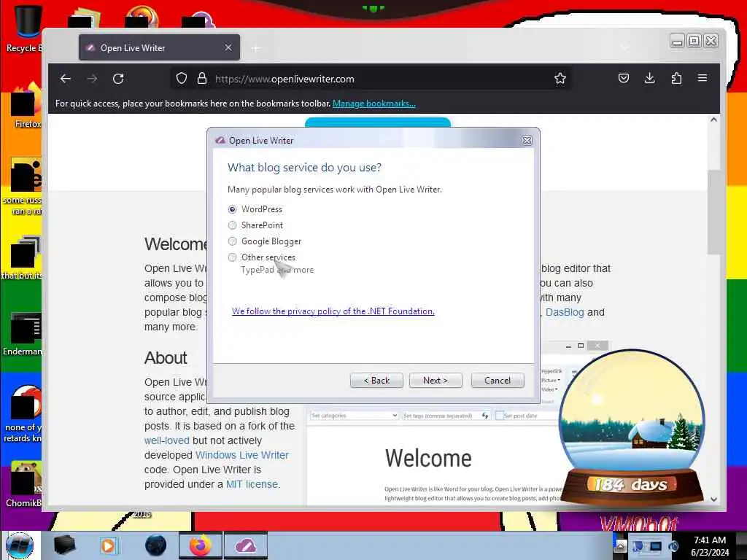Reload the page with the refresh icon
The image size is (747, 560).
pos(118,79)
